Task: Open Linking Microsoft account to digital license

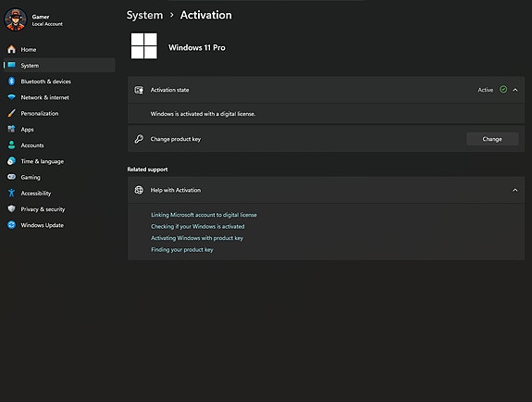Action: coord(204,215)
